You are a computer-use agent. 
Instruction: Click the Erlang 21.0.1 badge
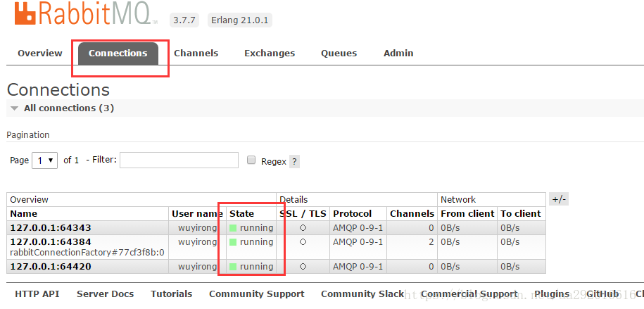click(239, 20)
